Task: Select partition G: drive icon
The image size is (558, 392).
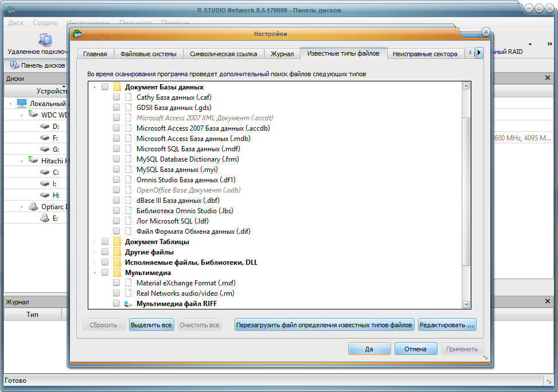Action: coord(45,149)
